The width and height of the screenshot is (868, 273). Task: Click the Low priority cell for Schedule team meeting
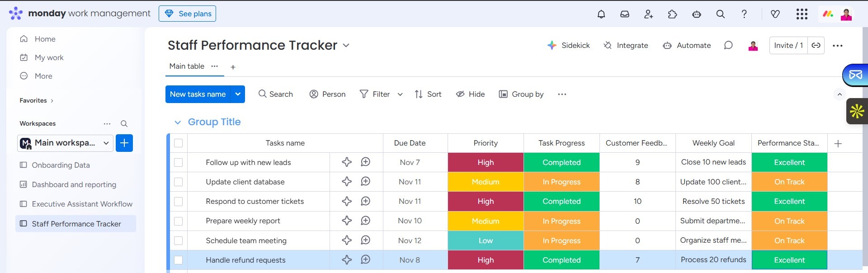point(486,240)
